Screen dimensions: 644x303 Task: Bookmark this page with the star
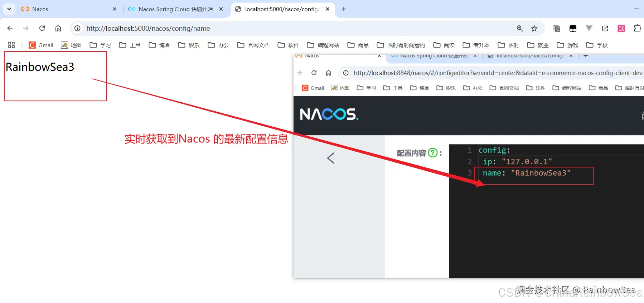point(534,28)
